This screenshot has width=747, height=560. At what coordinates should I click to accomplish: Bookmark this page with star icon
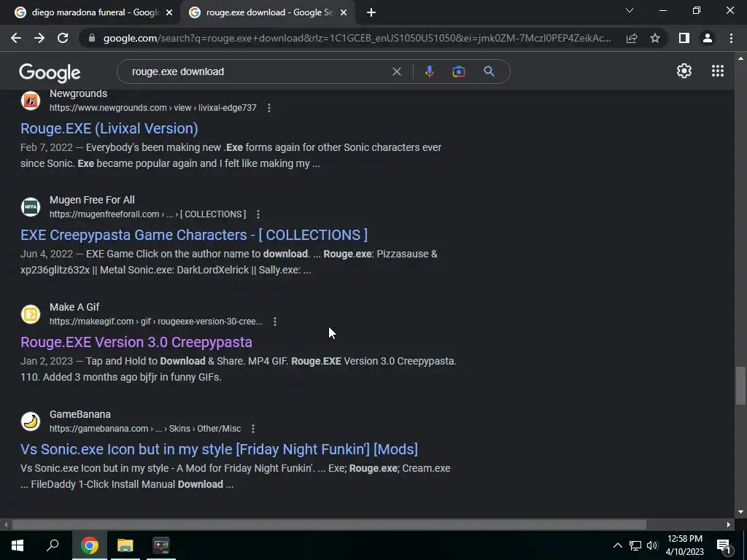655,38
